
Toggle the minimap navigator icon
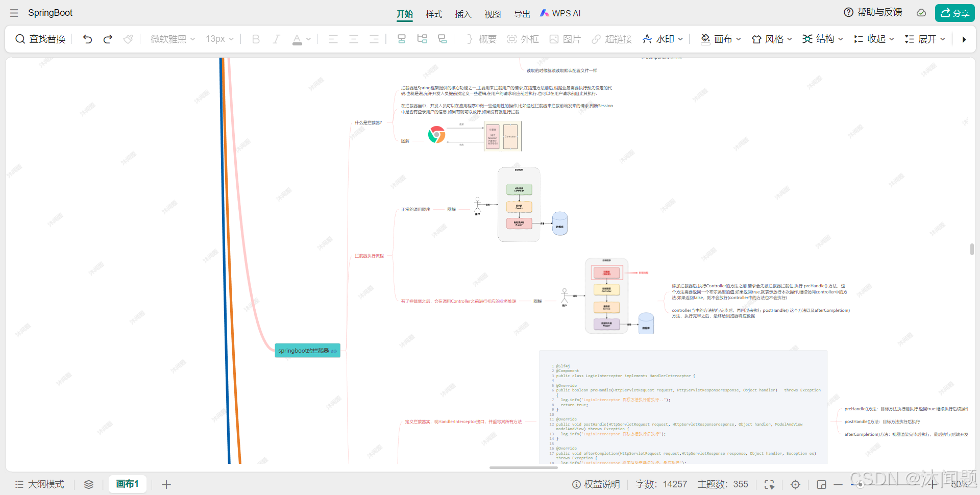click(821, 484)
